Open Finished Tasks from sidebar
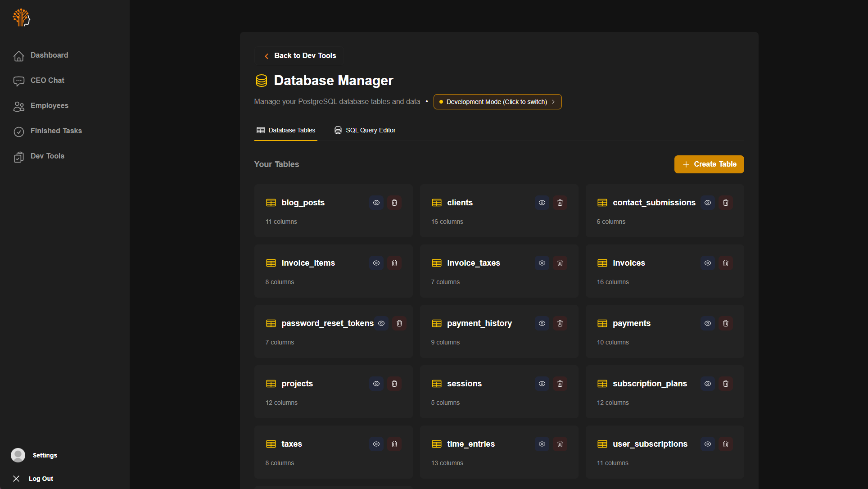 56,131
